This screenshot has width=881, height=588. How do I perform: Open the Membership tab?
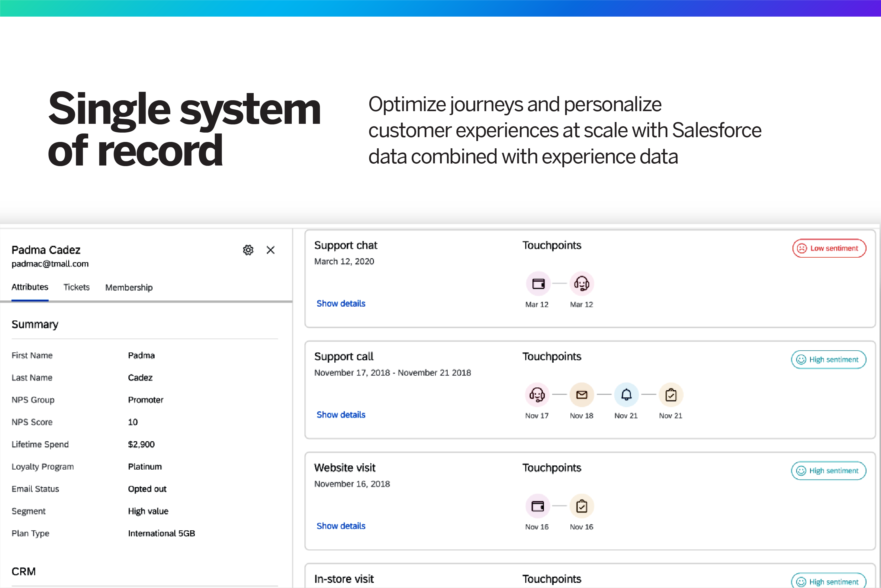click(x=129, y=288)
